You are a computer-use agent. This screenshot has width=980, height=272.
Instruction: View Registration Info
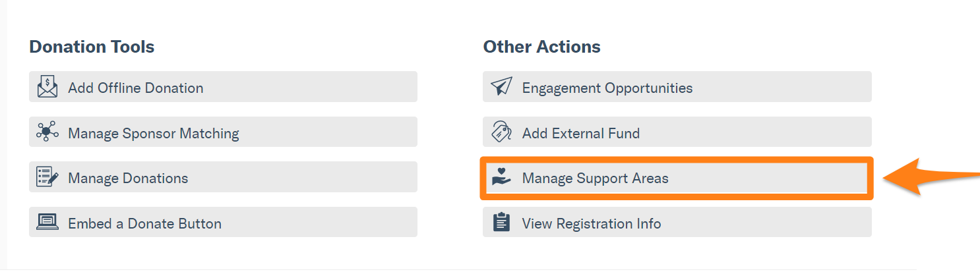coord(677,223)
